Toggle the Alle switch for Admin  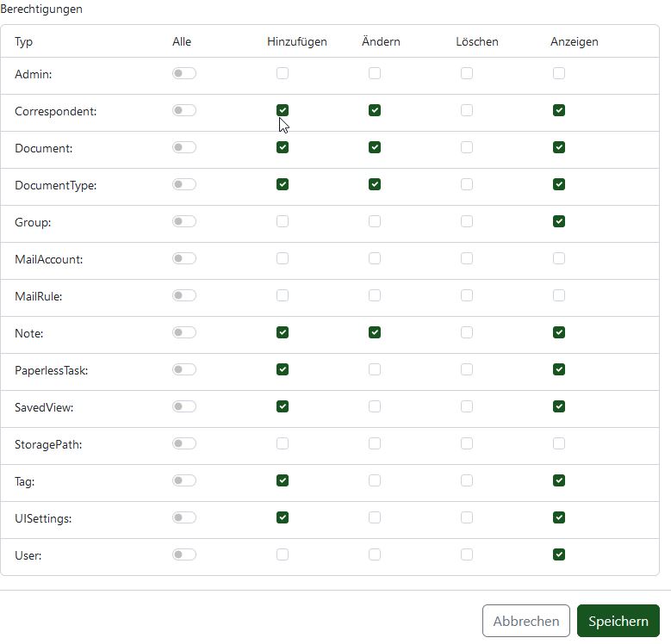coord(184,73)
